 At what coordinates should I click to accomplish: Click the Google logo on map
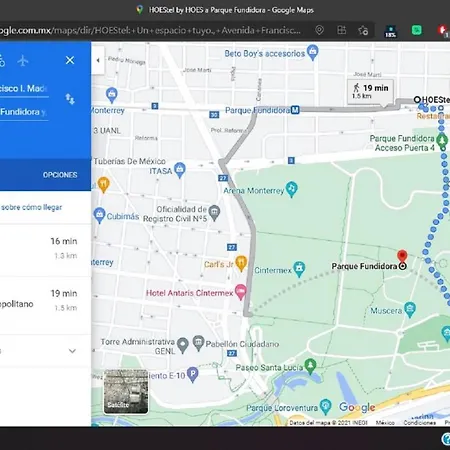pos(357,407)
